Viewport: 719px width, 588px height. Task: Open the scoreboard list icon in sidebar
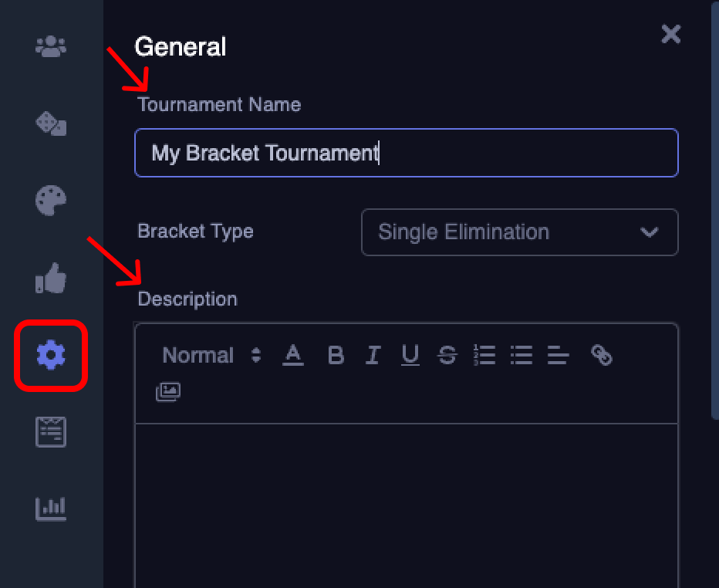click(x=51, y=432)
